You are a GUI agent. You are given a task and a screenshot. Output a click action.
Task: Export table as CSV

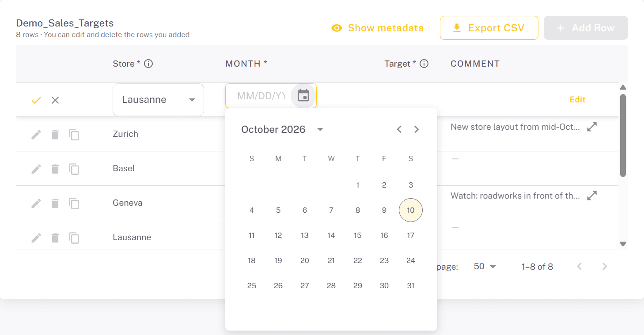click(x=489, y=28)
